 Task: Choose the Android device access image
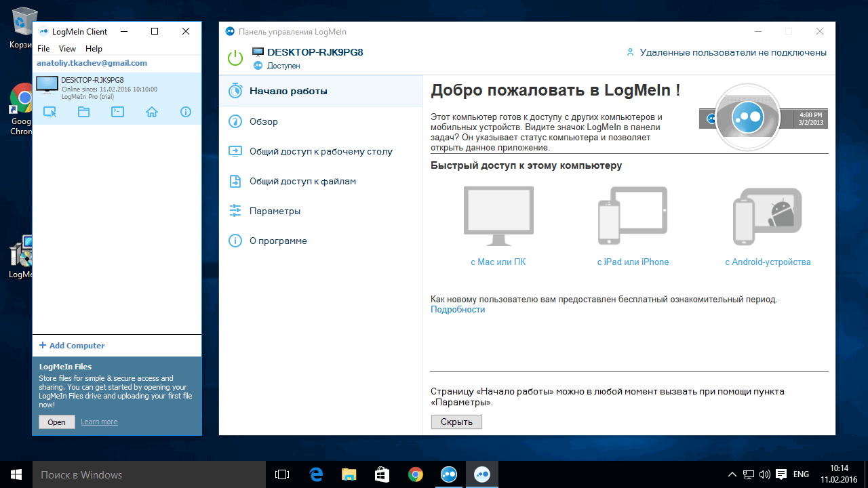coord(768,216)
